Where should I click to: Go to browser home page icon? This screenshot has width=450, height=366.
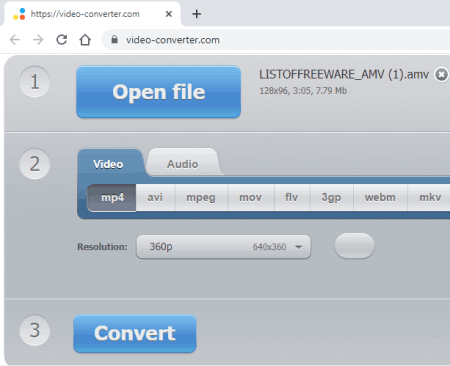85,40
